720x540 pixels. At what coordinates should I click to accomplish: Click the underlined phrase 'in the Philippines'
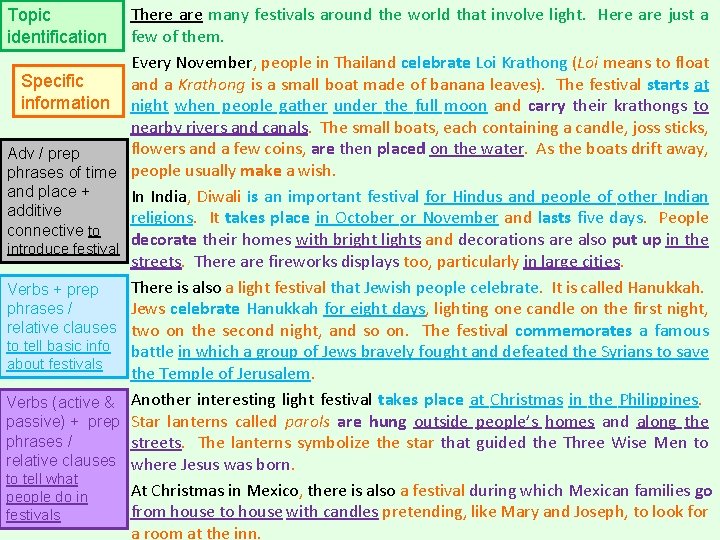tap(634, 400)
